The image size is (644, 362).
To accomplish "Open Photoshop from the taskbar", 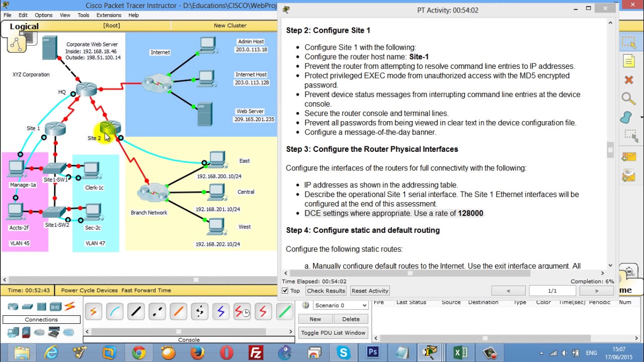I will pyautogui.click(x=373, y=352).
